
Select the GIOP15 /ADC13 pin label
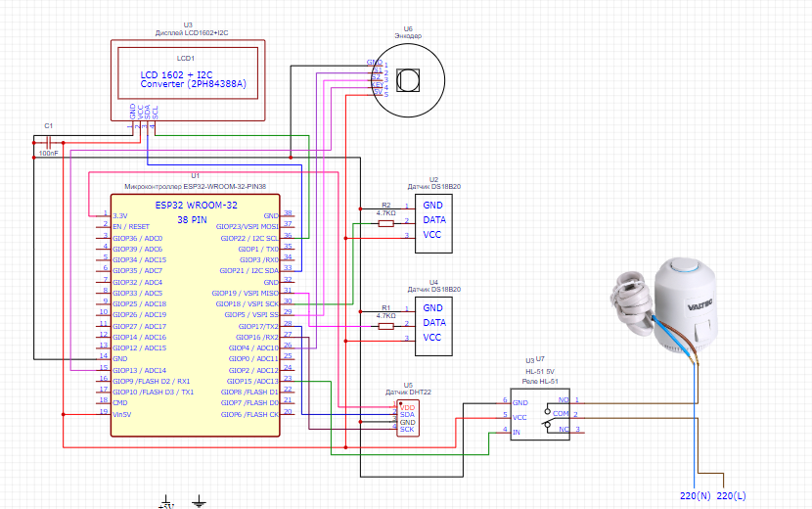(x=252, y=381)
